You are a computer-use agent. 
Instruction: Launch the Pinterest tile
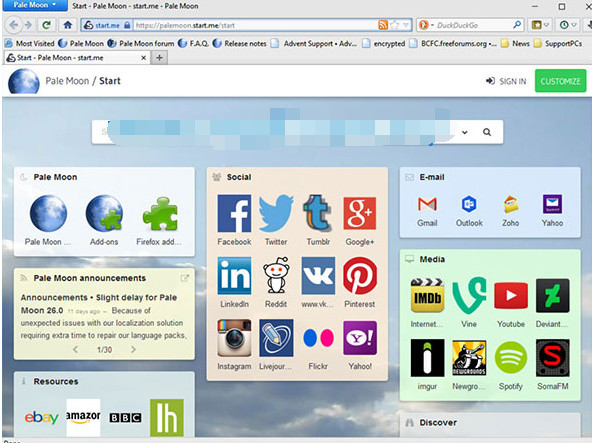(360, 276)
